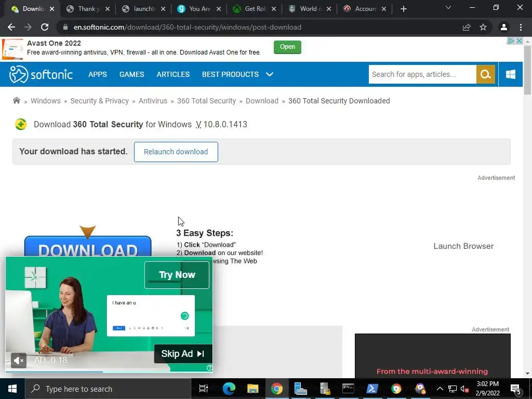532x399 pixels.
Task: Open the Windows Start menu
Action: coord(12,389)
